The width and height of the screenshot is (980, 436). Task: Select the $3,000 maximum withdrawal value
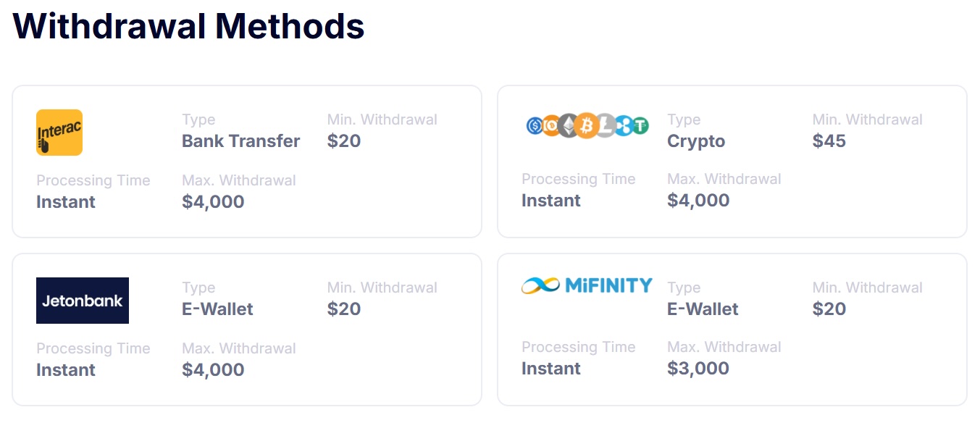click(x=698, y=368)
